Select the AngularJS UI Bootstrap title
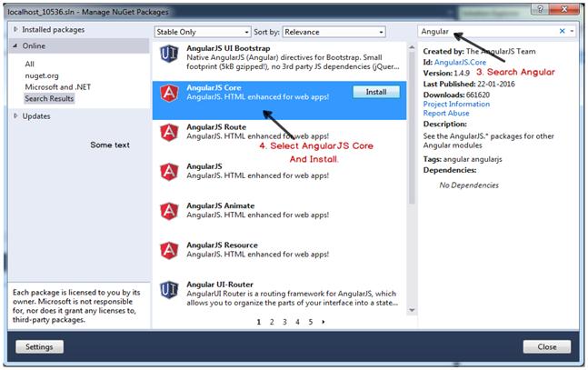Image resolution: width=588 pixels, height=370 pixels. pos(228,48)
